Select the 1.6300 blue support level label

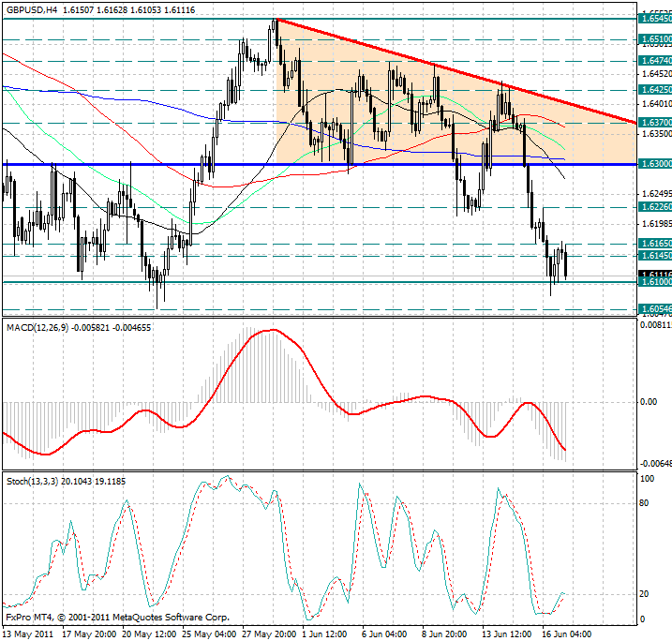click(655, 164)
